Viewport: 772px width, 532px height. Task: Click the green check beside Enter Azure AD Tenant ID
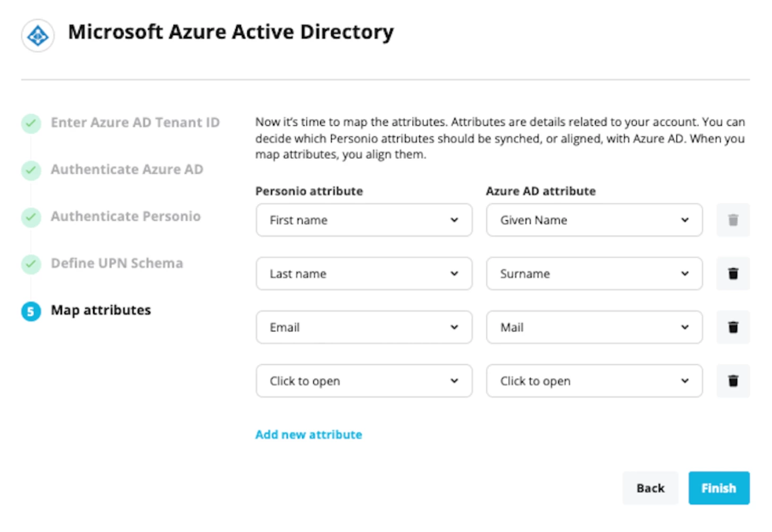pyautogui.click(x=31, y=123)
